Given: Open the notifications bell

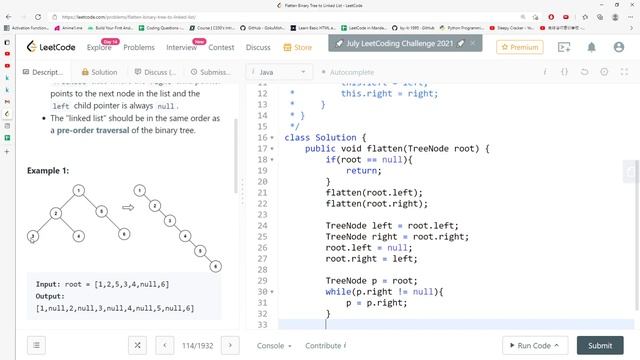Looking at the screenshot, I should (591, 47).
